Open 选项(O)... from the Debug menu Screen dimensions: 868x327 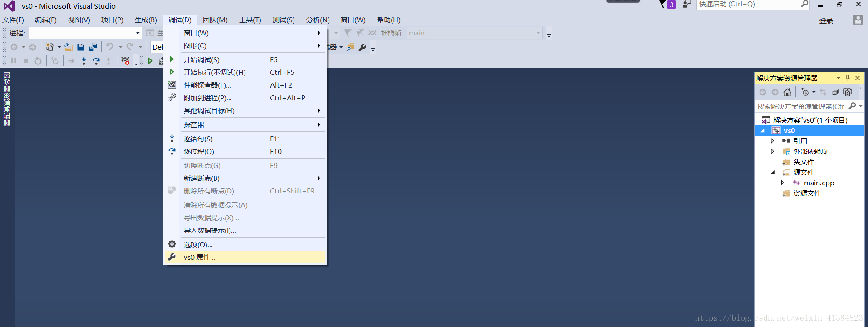[245, 244]
